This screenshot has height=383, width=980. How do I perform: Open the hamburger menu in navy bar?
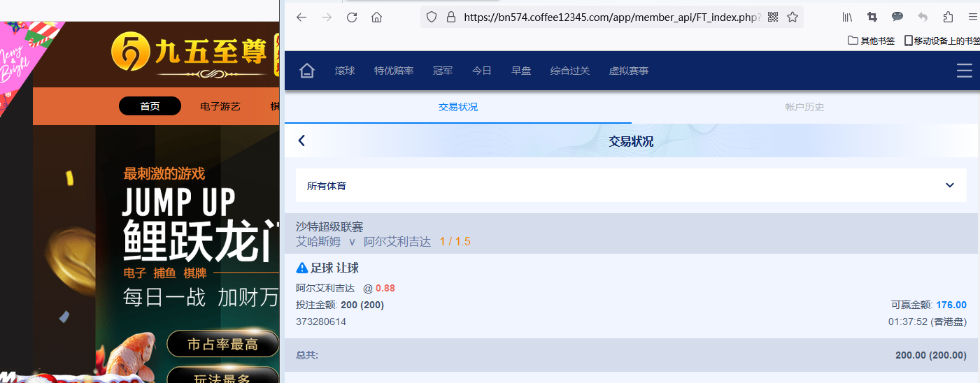(x=965, y=71)
